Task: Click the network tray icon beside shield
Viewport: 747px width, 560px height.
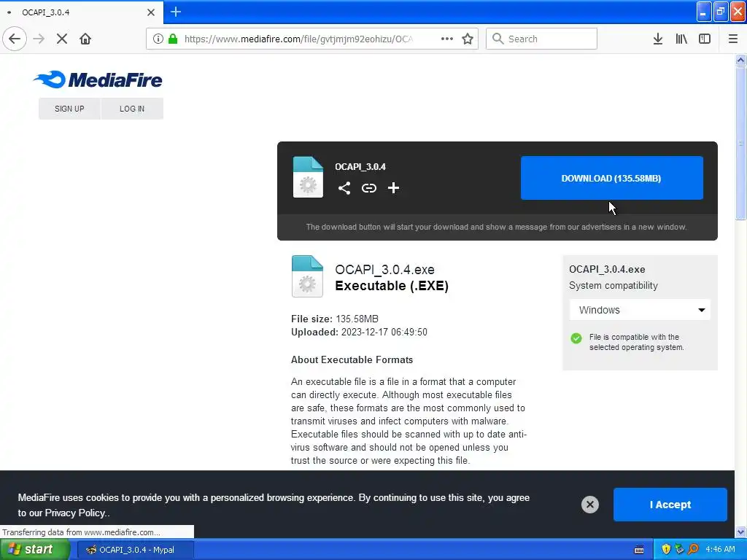Action: (x=679, y=550)
